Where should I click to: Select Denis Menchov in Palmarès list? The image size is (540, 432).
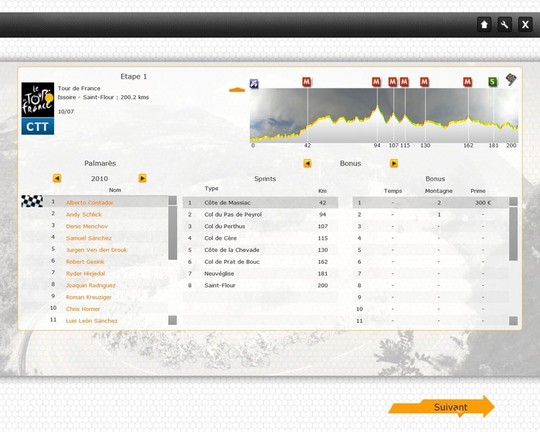87,226
